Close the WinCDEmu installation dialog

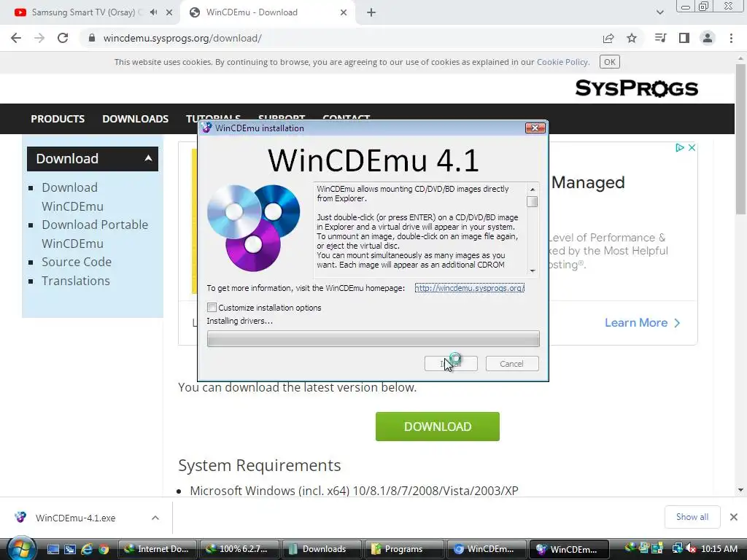(535, 128)
